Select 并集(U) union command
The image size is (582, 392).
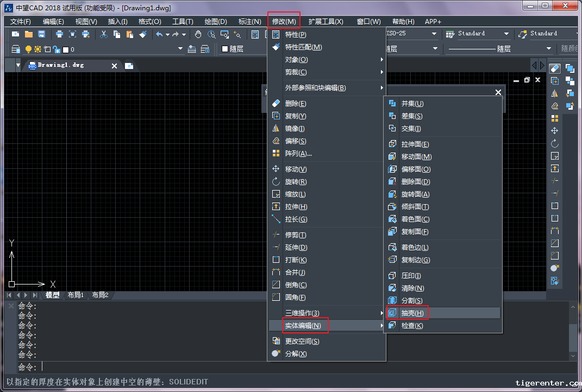(412, 104)
